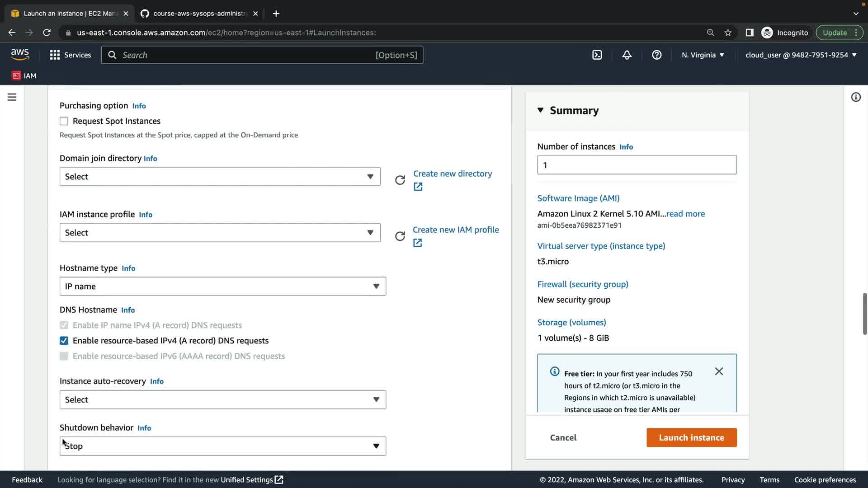The height and width of the screenshot is (488, 868).
Task: Dismiss the Free tier info box
Action: click(719, 371)
